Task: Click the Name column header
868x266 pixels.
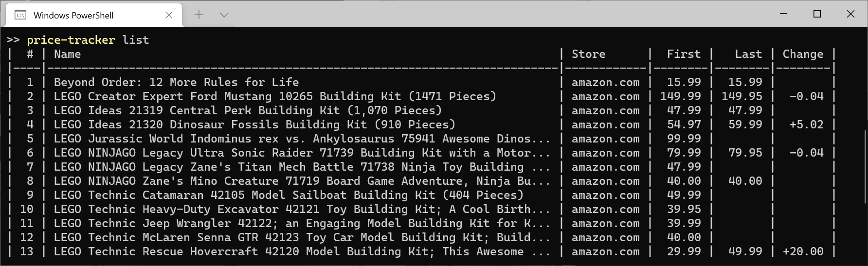Action: coord(67,54)
